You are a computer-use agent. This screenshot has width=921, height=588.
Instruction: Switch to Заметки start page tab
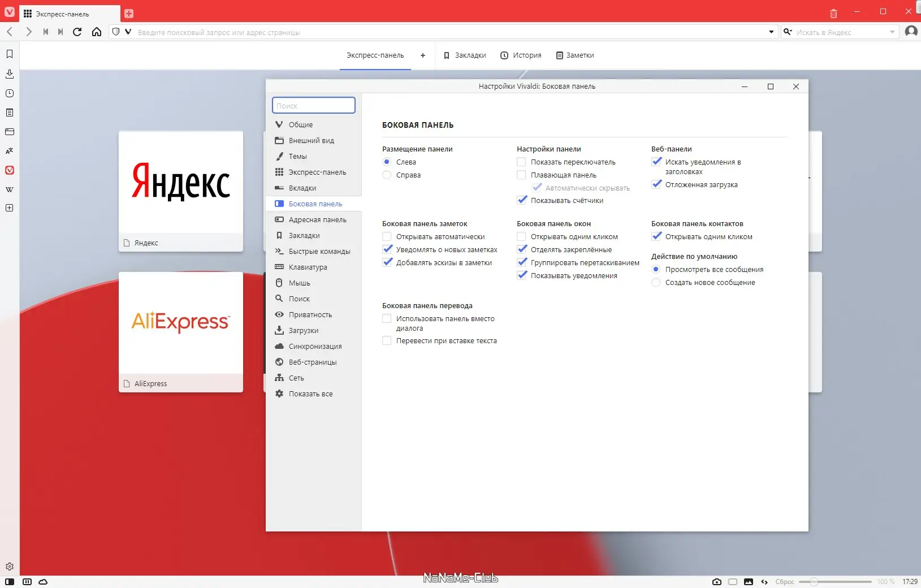point(575,55)
